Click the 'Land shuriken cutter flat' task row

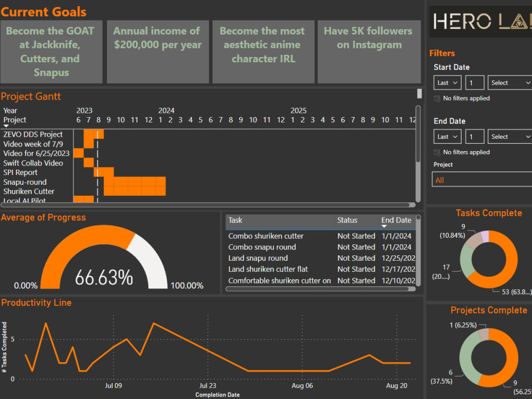click(320, 269)
